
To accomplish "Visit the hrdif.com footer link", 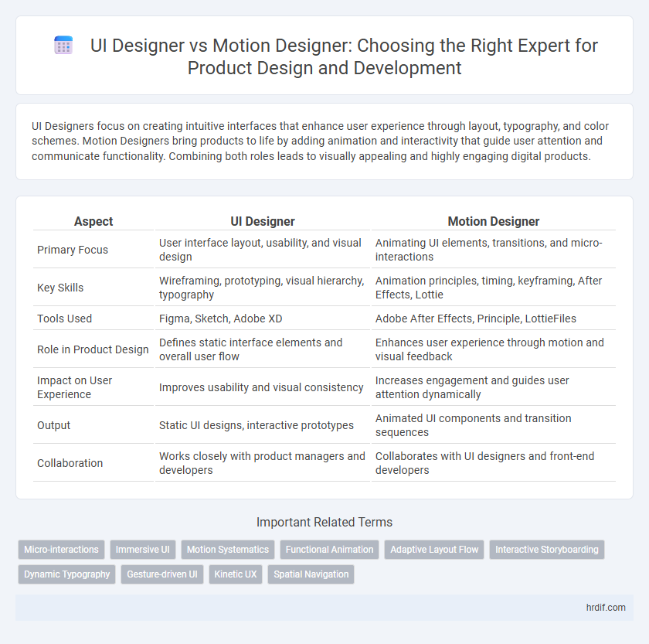I will coord(606,608).
